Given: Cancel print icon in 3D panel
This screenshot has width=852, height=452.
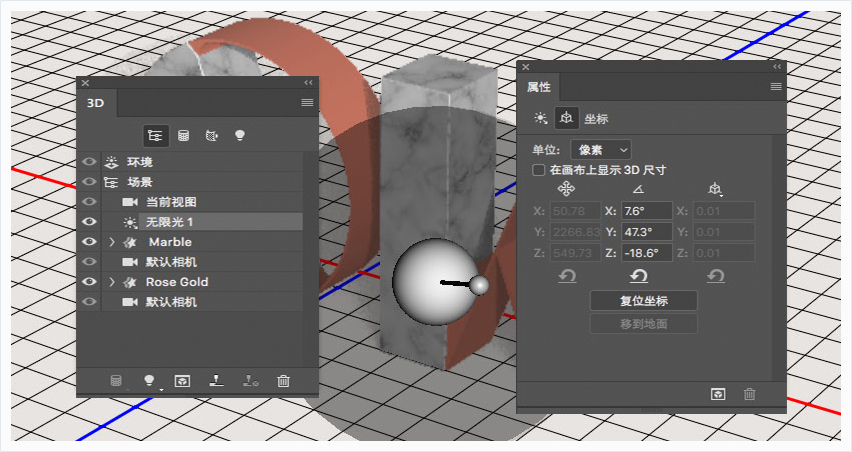Looking at the screenshot, I should pos(250,381).
